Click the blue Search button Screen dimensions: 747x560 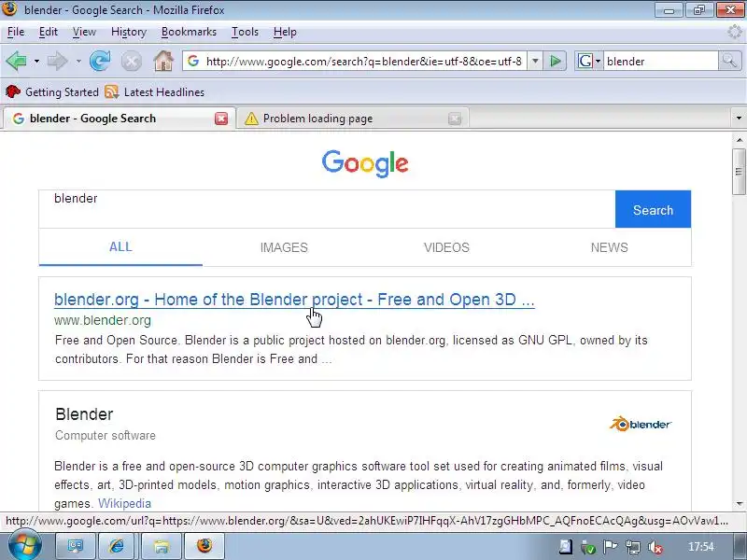pos(653,209)
